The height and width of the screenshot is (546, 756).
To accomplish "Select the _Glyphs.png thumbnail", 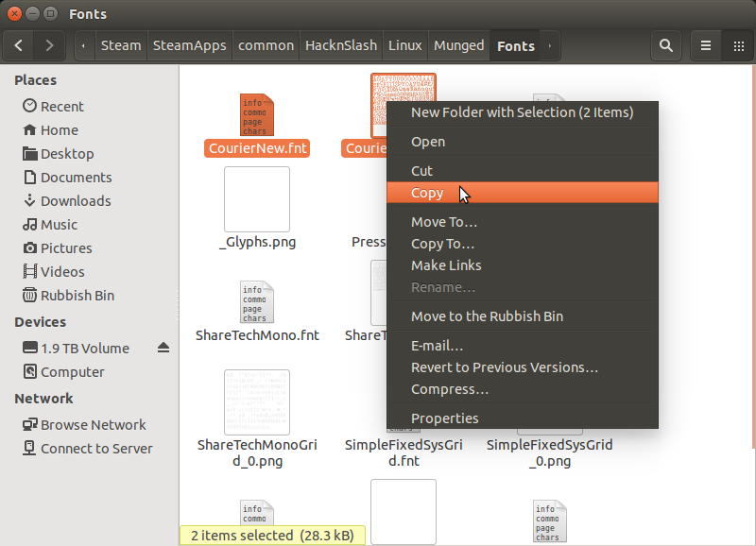I will click(256, 199).
